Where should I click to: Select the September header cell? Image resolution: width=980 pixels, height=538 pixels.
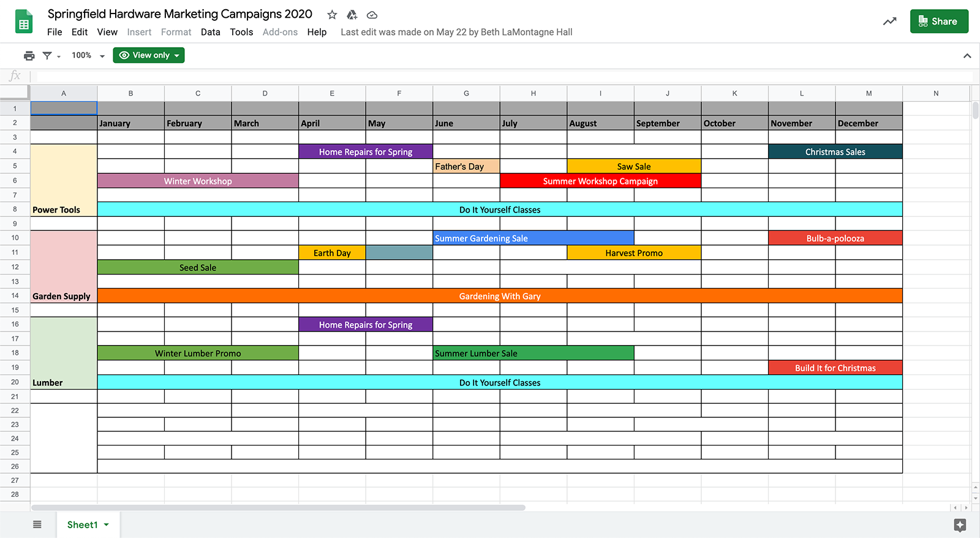click(x=668, y=123)
